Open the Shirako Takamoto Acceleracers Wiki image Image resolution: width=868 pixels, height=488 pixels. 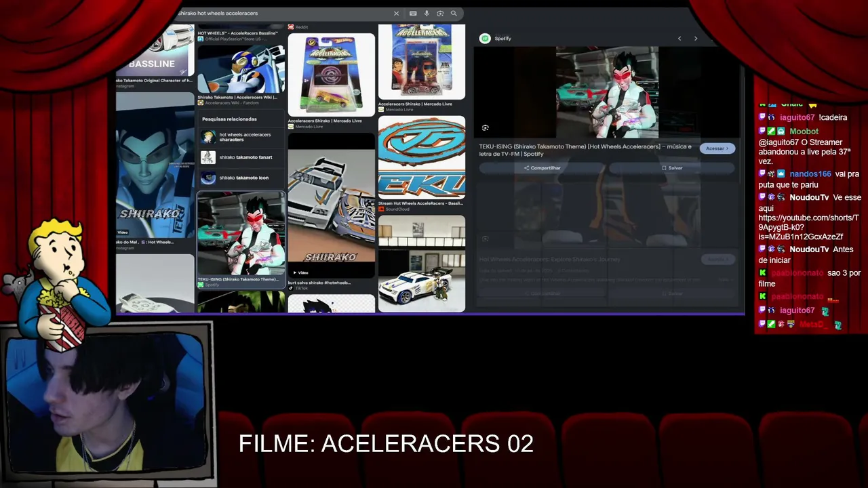tap(241, 68)
